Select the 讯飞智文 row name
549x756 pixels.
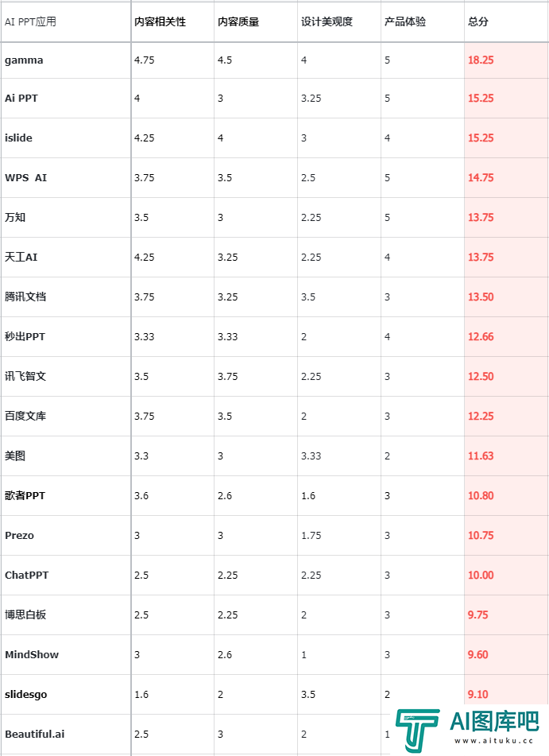click(x=25, y=376)
